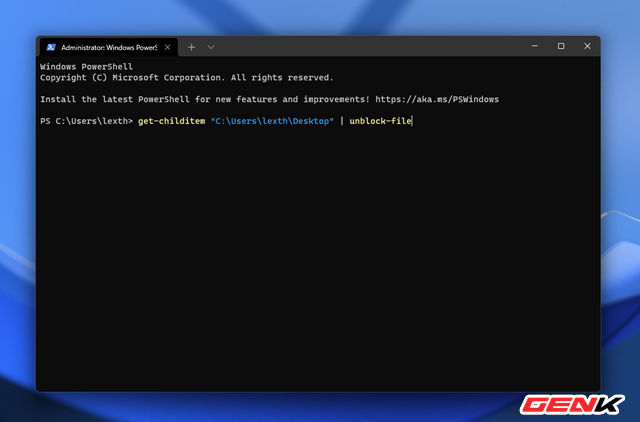Click the https://aka.ms/PSWindows link

(437, 99)
